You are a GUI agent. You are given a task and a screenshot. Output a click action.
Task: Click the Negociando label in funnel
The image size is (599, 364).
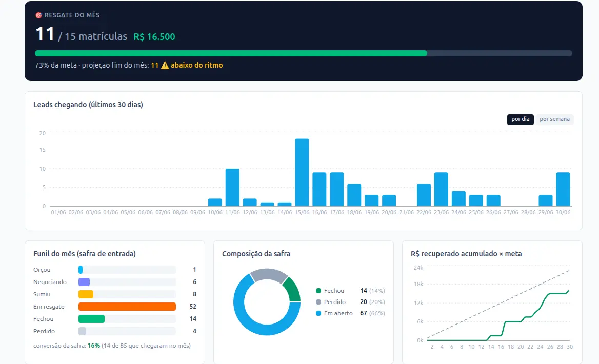(x=50, y=282)
